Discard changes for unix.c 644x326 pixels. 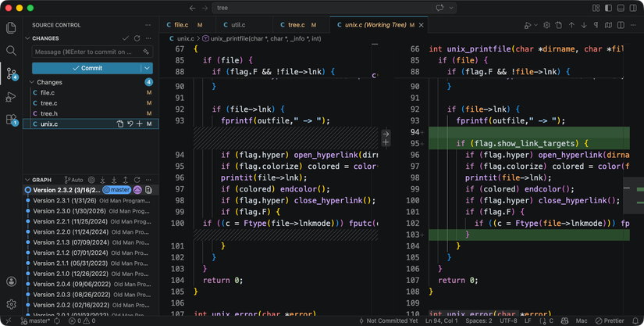130,124
